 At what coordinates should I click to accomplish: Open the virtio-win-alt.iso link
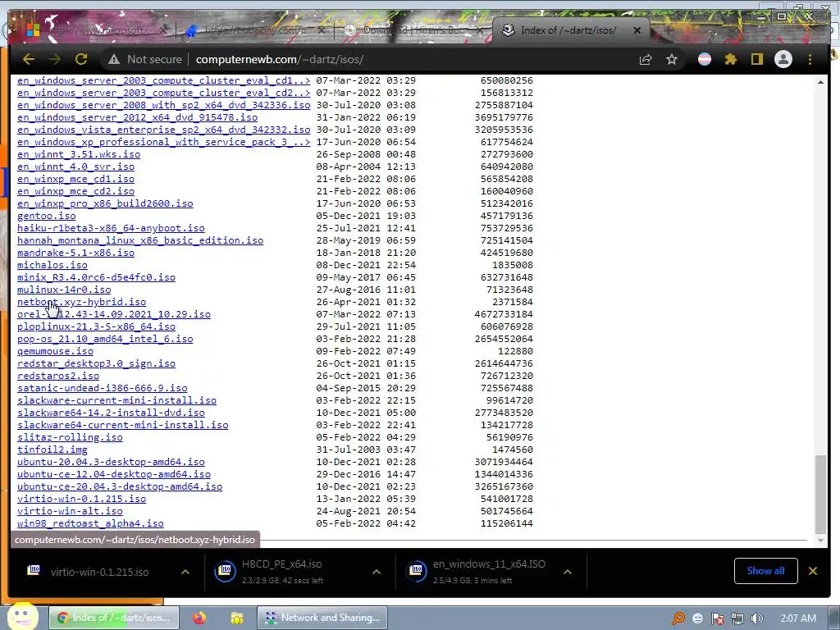[70, 512]
